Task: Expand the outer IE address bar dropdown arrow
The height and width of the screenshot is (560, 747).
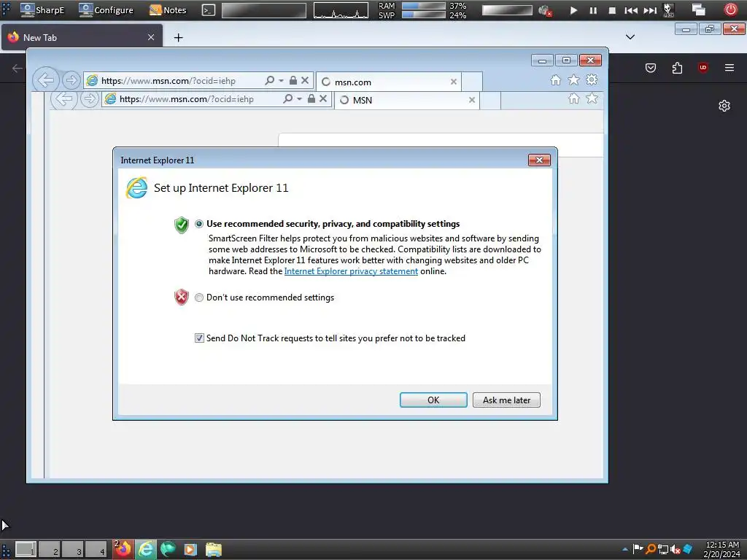Action: pyautogui.click(x=281, y=80)
